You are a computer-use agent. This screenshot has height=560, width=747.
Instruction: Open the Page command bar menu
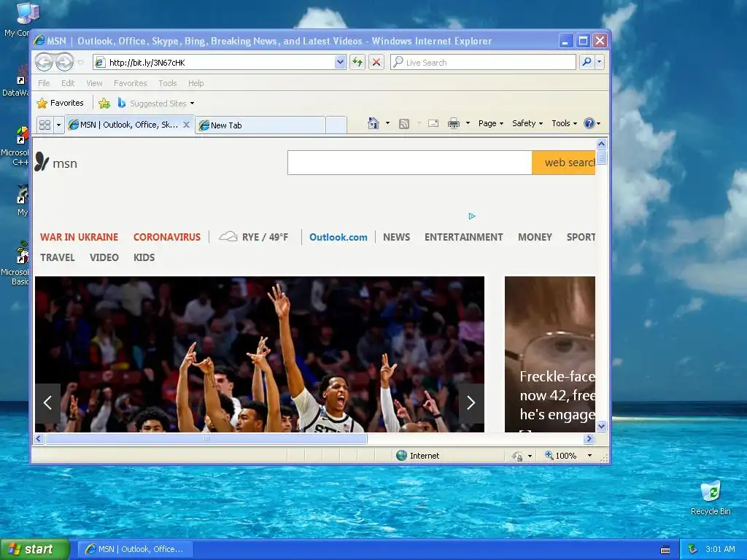pos(491,123)
